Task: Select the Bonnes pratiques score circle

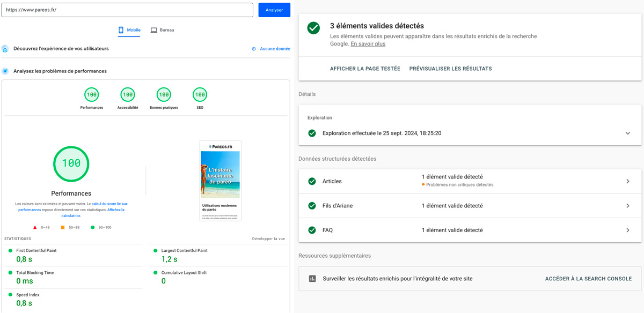Action: pos(163,94)
